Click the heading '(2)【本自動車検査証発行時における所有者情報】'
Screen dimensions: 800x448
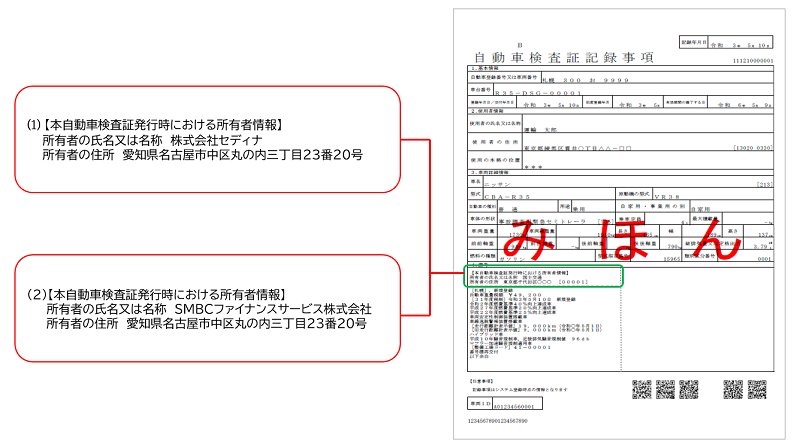[x=158, y=294]
